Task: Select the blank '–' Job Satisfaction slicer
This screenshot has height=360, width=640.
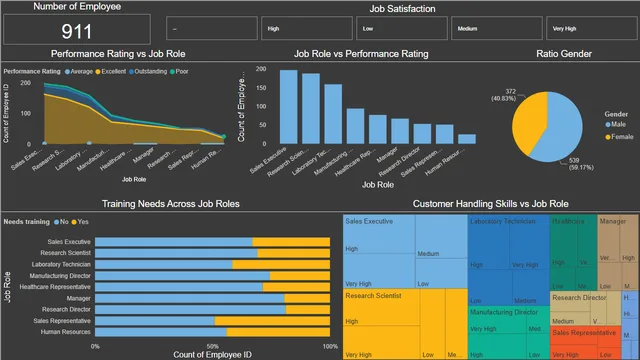Action: point(212,28)
